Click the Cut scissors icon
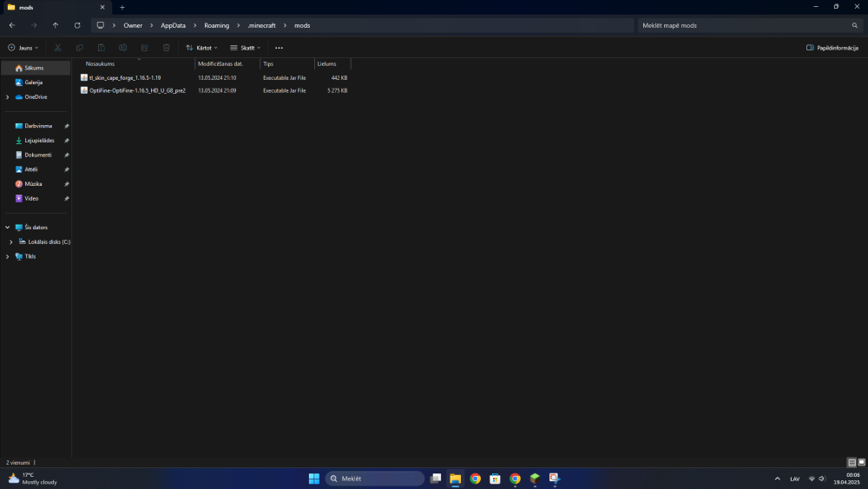 pos(57,48)
